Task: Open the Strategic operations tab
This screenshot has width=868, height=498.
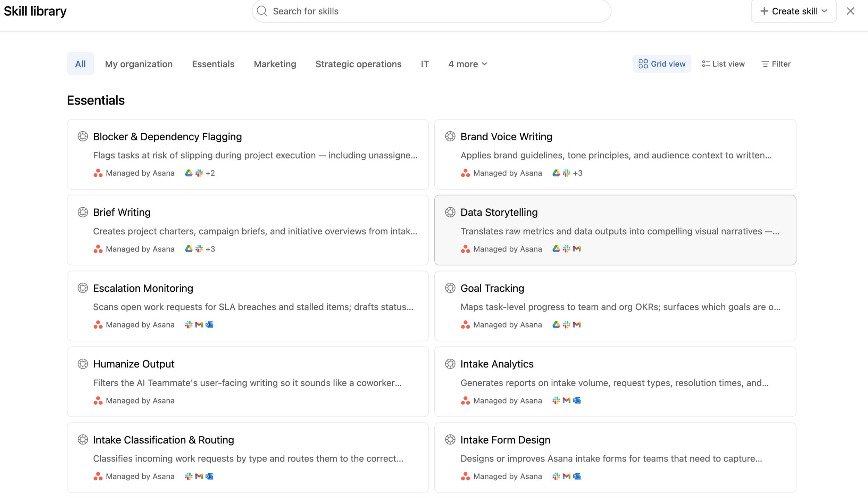Action: pyautogui.click(x=358, y=64)
